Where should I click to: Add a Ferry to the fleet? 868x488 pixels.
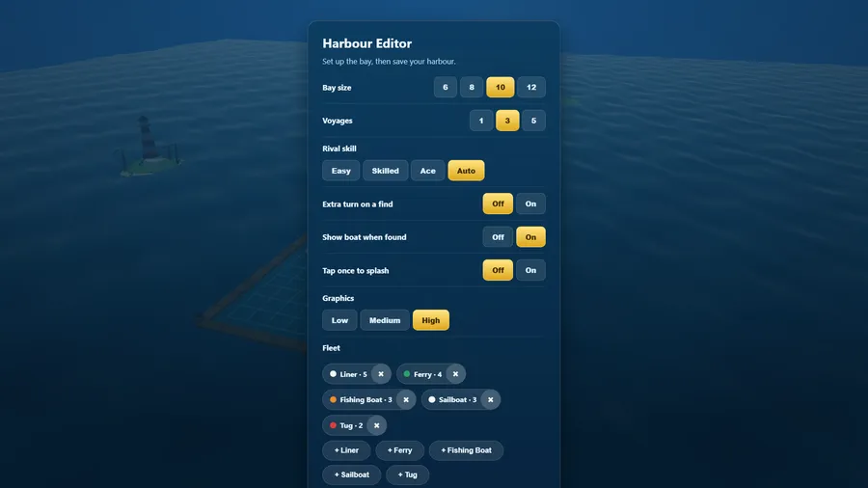click(x=399, y=450)
